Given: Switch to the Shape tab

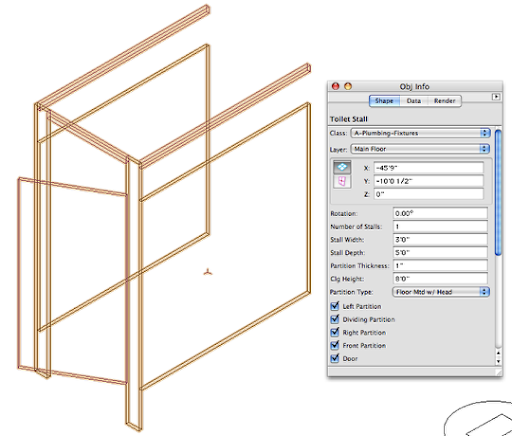Looking at the screenshot, I should [384, 101].
